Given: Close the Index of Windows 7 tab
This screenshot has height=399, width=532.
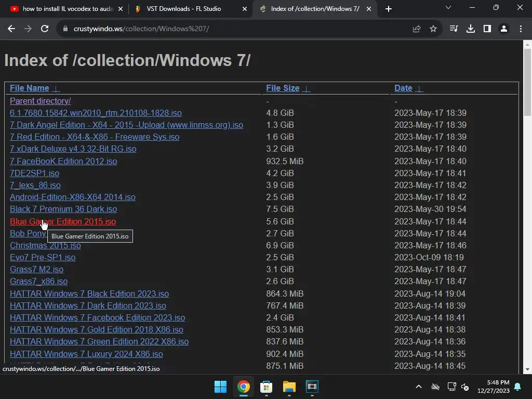Looking at the screenshot, I should [369, 9].
